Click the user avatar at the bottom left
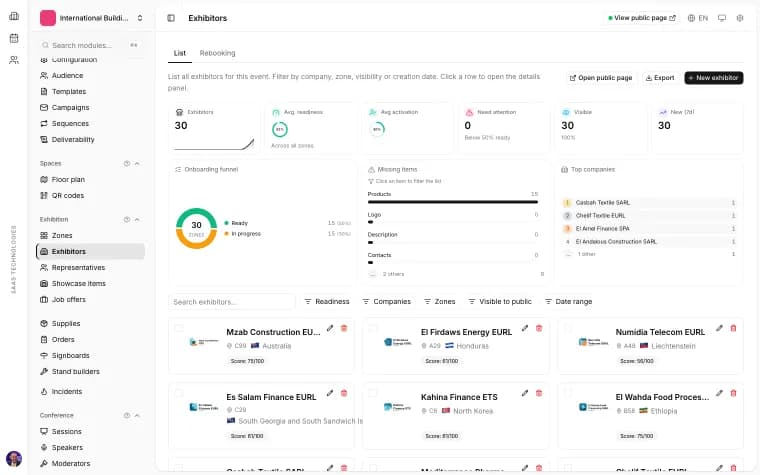 coord(14,459)
